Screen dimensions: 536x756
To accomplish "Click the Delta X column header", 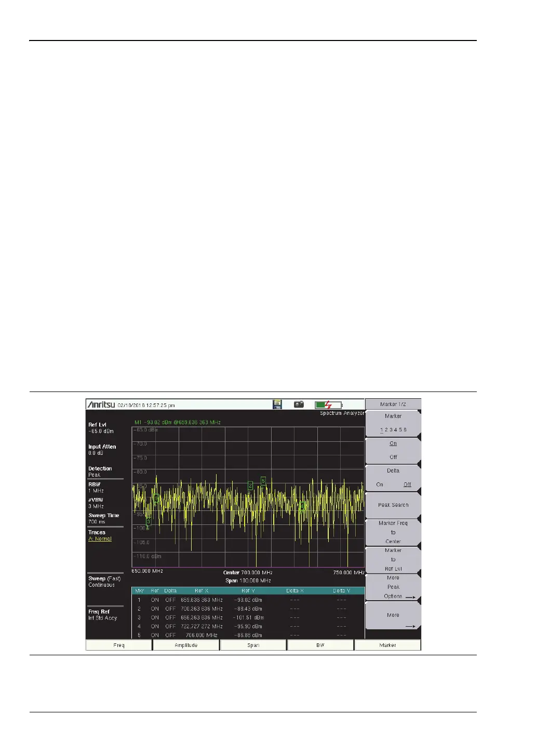I will [295, 591].
